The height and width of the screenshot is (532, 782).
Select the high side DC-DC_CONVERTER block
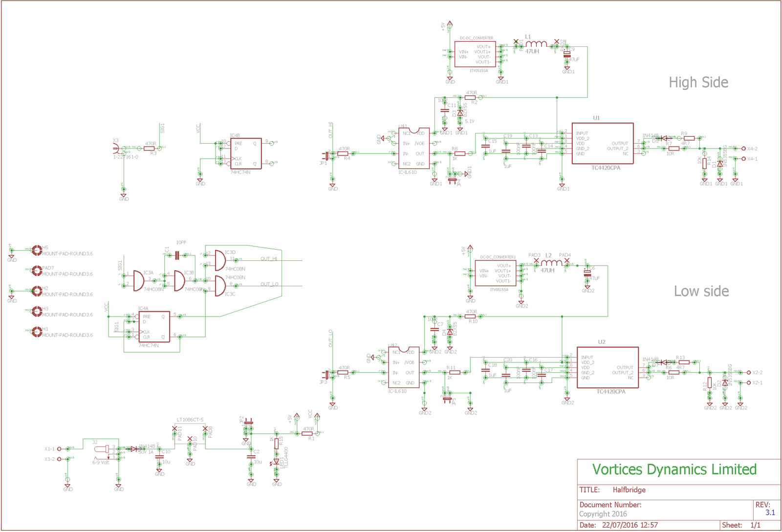point(475,54)
